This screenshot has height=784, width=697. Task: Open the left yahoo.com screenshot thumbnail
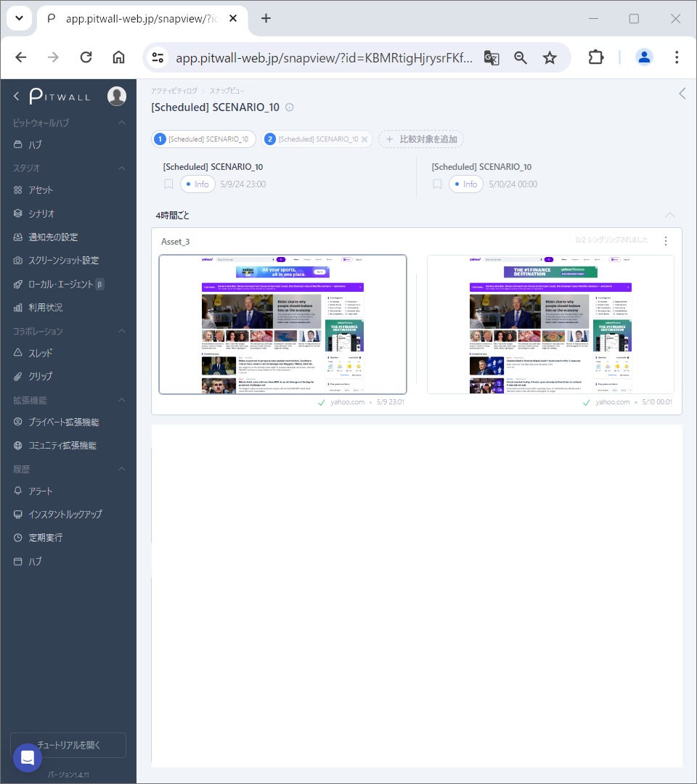pyautogui.click(x=282, y=324)
